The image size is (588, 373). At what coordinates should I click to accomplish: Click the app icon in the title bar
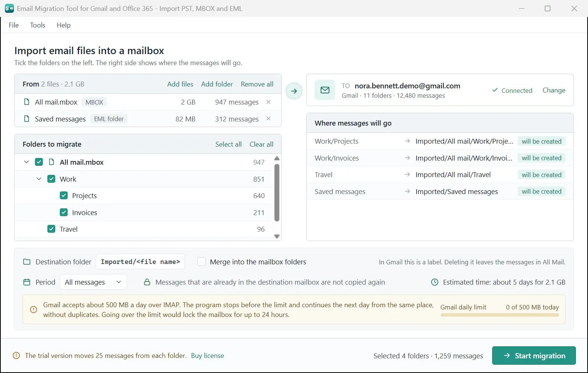9,8
